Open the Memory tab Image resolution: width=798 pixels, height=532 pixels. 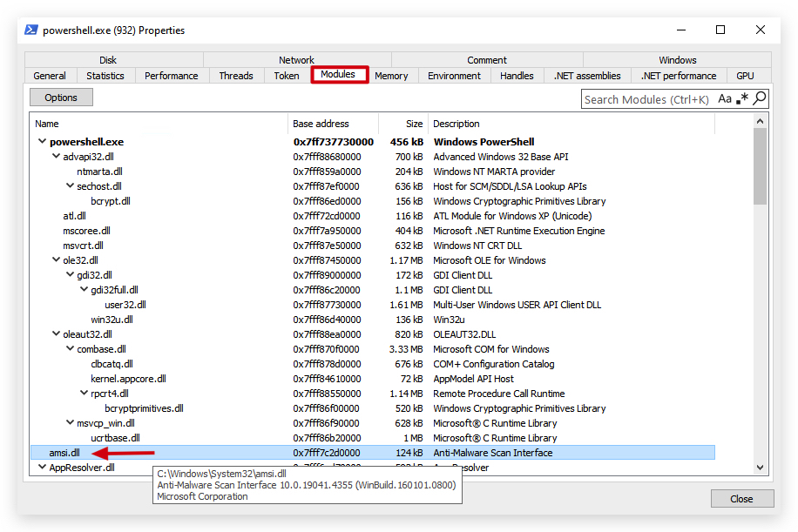[391, 76]
